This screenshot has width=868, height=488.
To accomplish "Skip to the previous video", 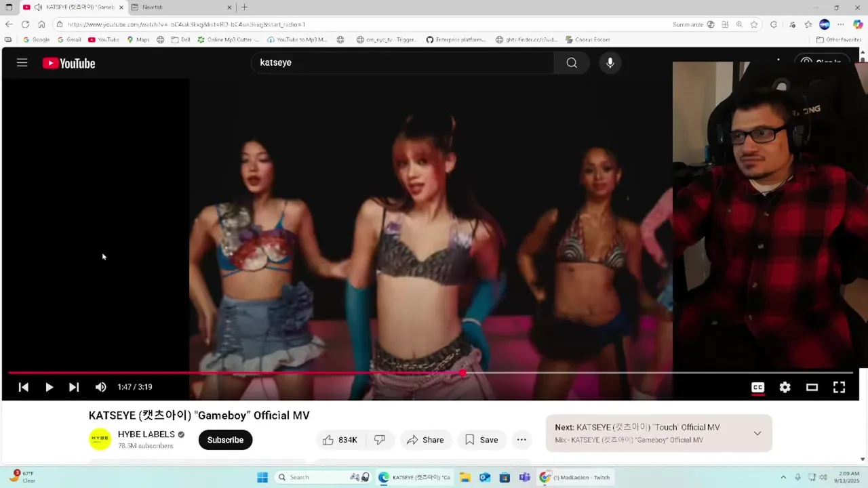I will tap(23, 387).
